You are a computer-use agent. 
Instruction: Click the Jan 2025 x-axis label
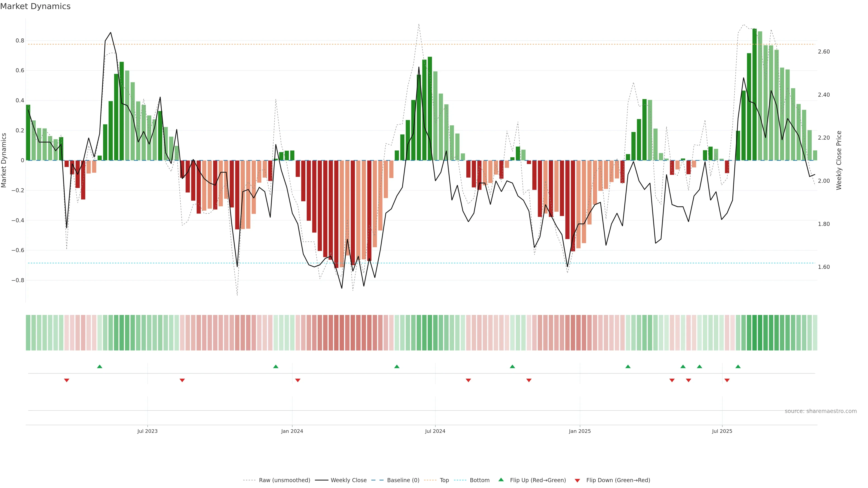click(x=580, y=431)
